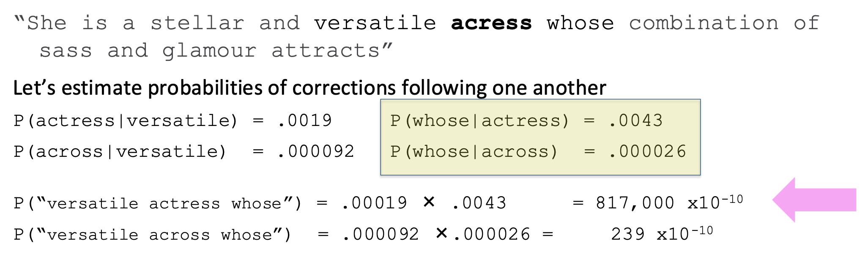Click the word combination in the quote
Screen dimensions: 868x257
704,23
